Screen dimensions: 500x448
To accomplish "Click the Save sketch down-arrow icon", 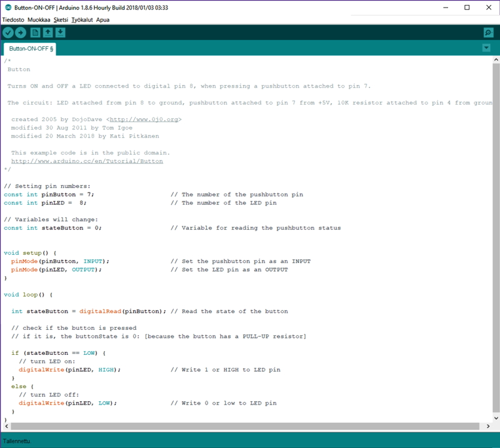I will [60, 32].
